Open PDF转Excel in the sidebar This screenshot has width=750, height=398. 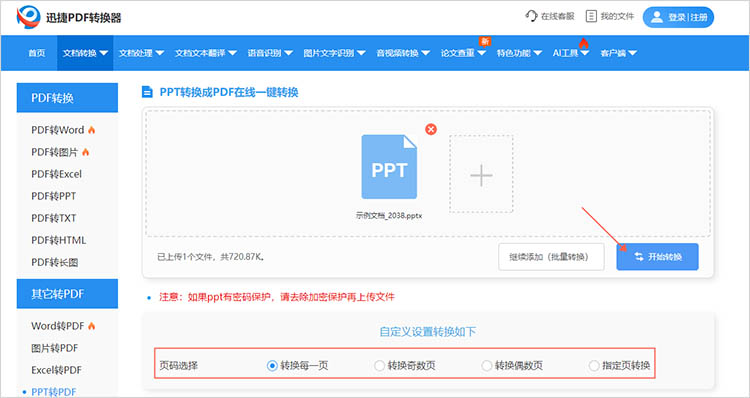[x=56, y=174]
